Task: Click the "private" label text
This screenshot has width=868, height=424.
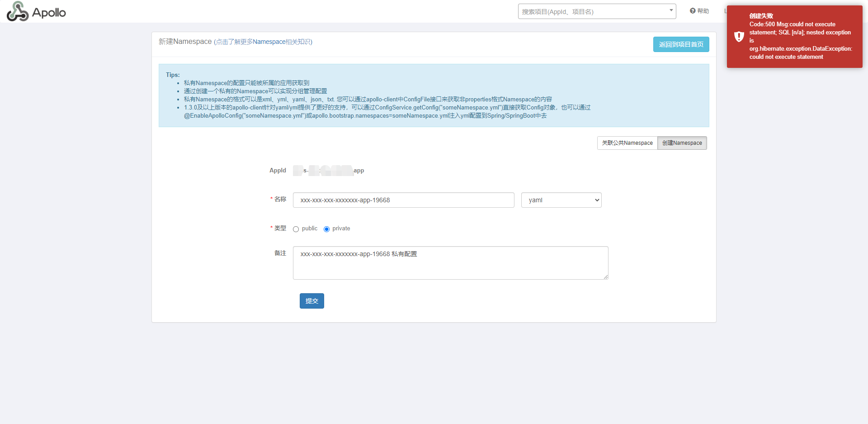Action: click(x=341, y=229)
